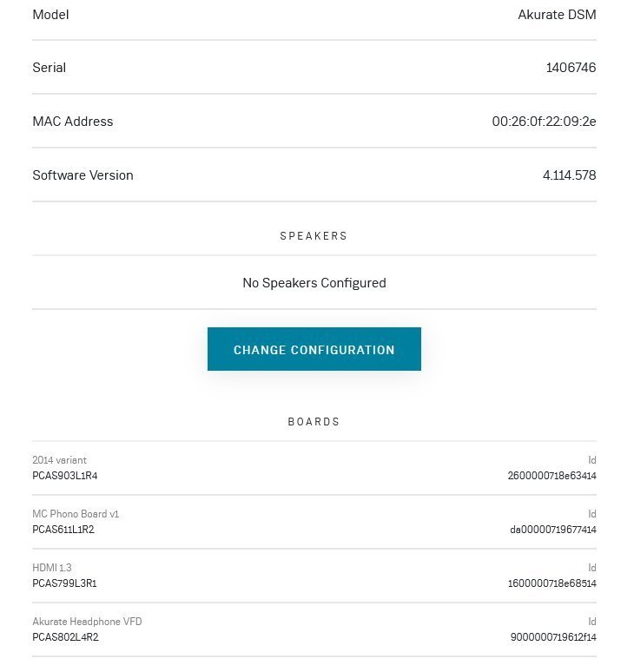Viewport: 634px width, 672px height.
Task: Select the PCAS802L4R2 board code
Action: coord(65,637)
